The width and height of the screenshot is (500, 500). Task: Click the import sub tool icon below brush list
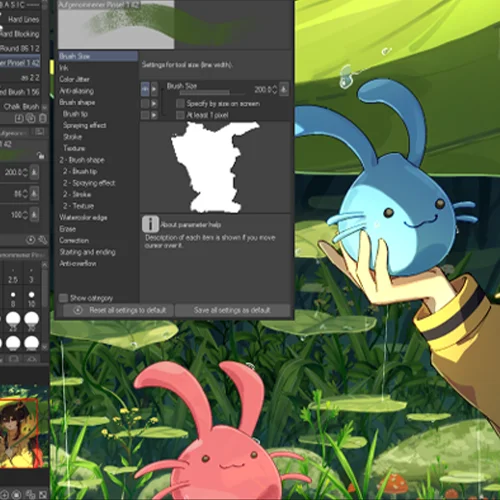19,118
